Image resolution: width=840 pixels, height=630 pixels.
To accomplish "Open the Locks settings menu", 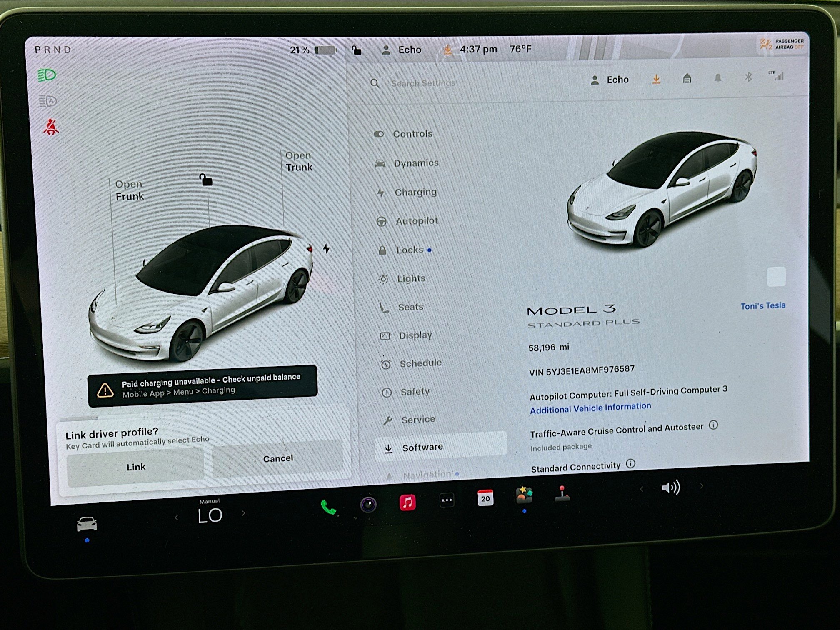I will click(405, 250).
